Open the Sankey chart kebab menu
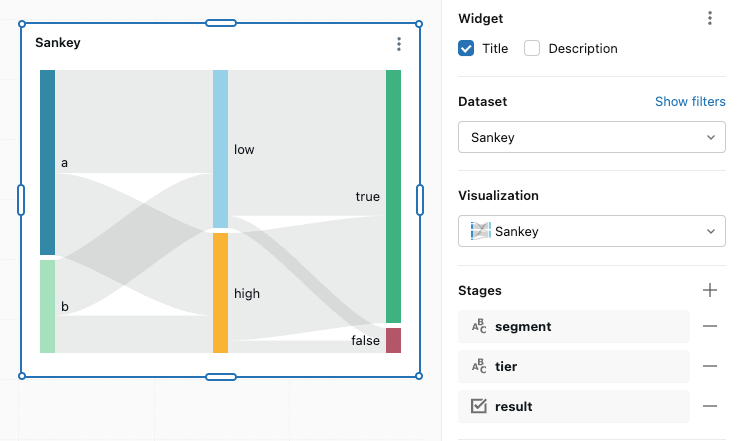This screenshot has height=441, width=741. click(399, 44)
